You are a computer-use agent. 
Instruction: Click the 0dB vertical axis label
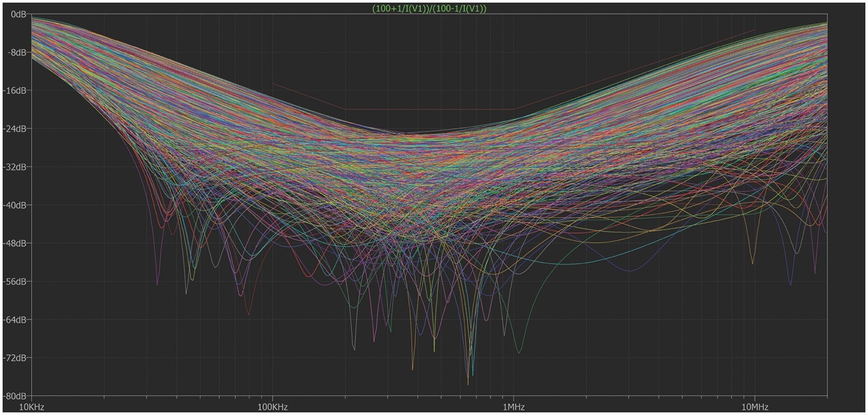point(20,14)
